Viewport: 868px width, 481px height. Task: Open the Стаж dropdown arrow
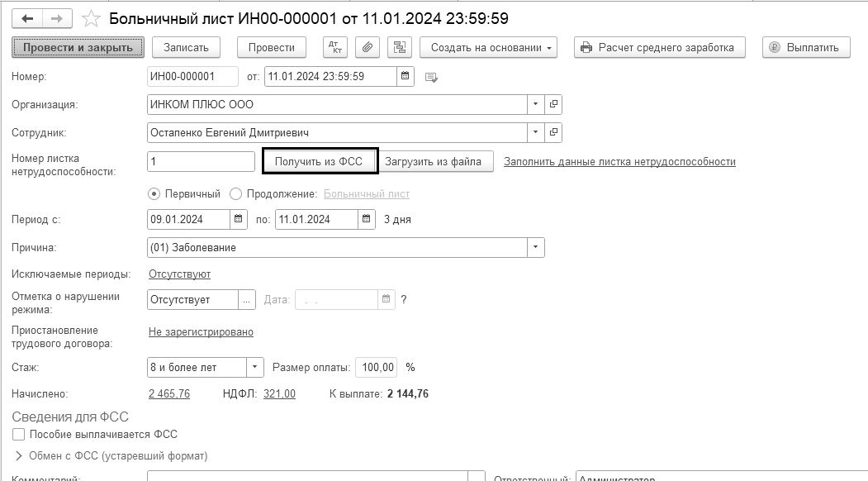pyautogui.click(x=254, y=367)
